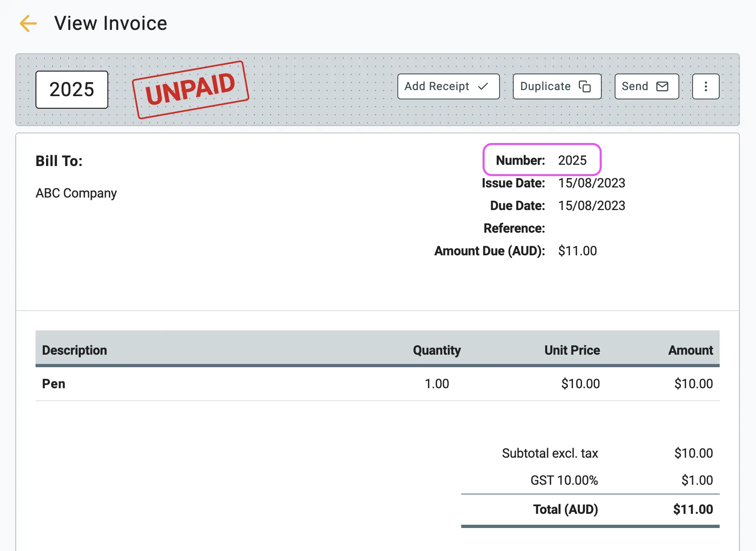The height and width of the screenshot is (551, 756).
Task: Click the checkmark icon on Add Receipt
Action: point(483,86)
